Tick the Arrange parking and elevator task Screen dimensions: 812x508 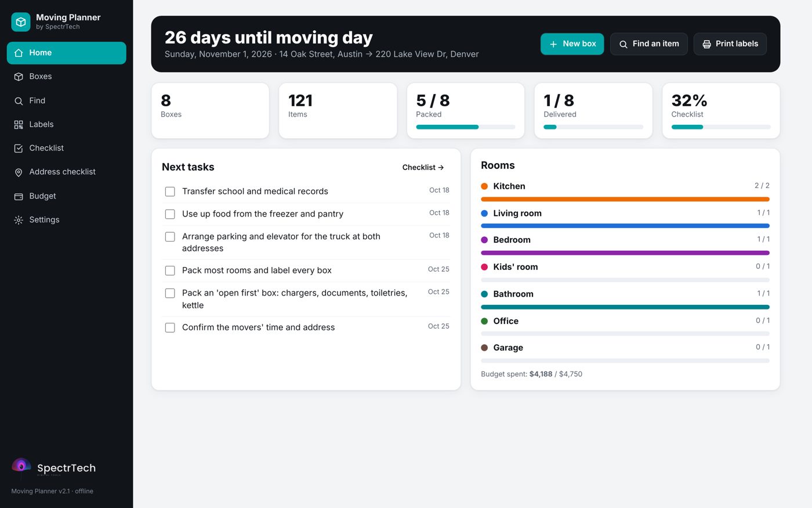(170, 237)
